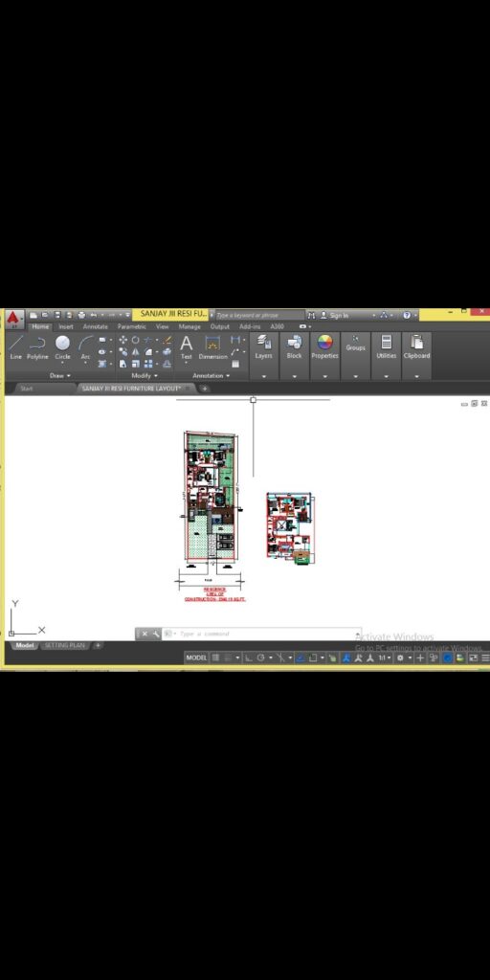Expand the Properties panel arrow
Image resolution: width=490 pixels, height=980 pixels.
(x=325, y=376)
